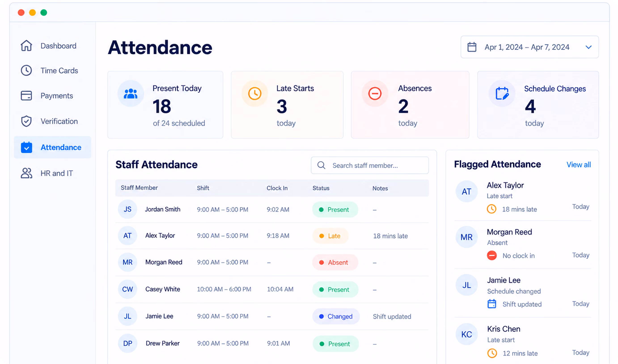The width and height of the screenshot is (618, 364).
Task: Click the clock icon beside 12 mins late
Action: tap(492, 353)
